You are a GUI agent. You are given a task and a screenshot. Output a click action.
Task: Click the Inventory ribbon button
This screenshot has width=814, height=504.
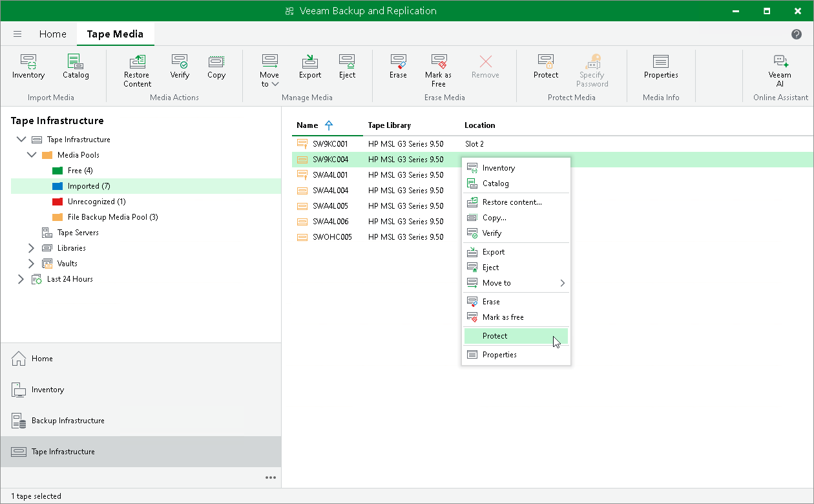(28, 67)
